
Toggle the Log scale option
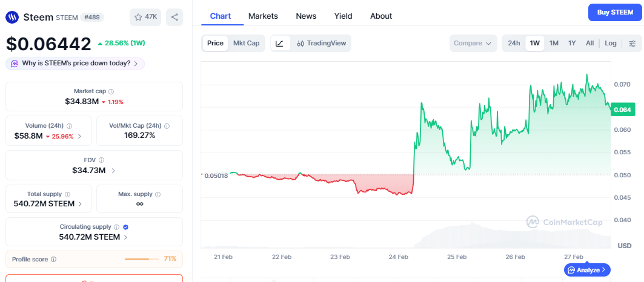(x=611, y=43)
